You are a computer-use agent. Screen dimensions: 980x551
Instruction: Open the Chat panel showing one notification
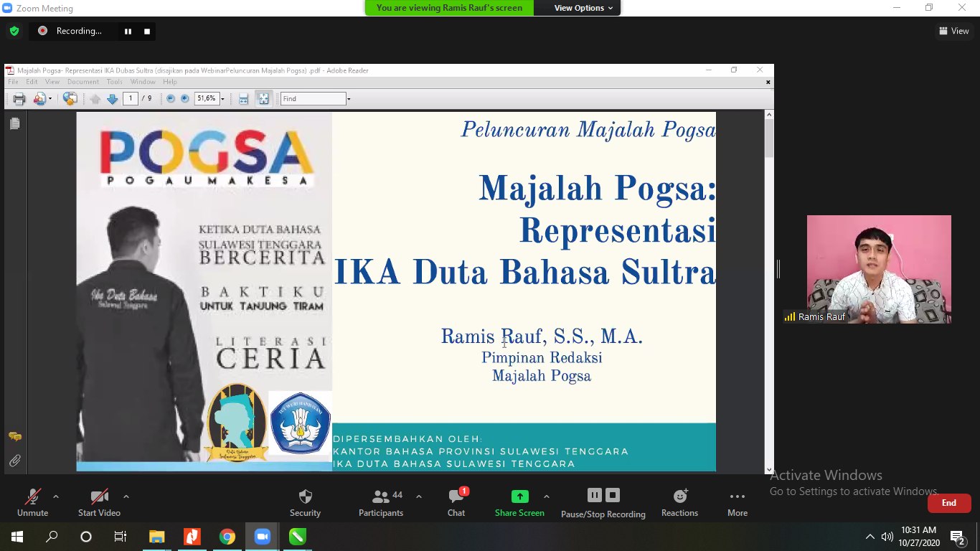pos(456,501)
